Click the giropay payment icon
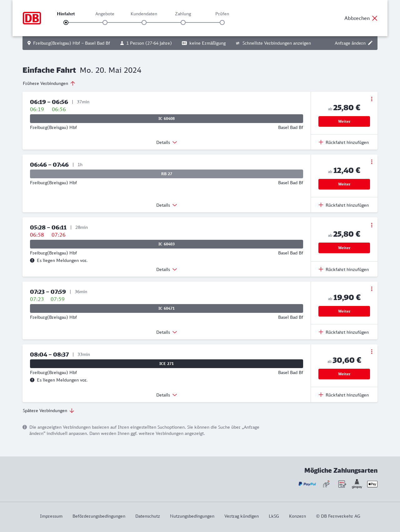 pos(357,484)
